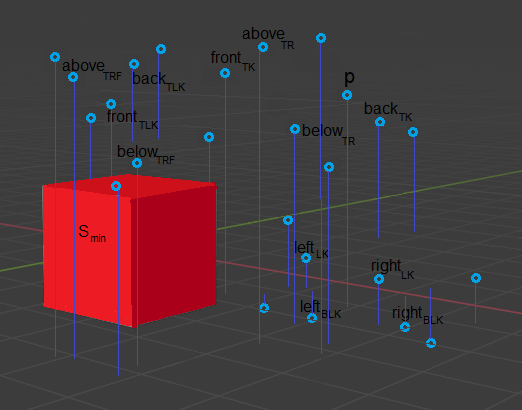Select the point marker beside front TK
The image size is (522, 410).
pyautogui.click(x=225, y=73)
